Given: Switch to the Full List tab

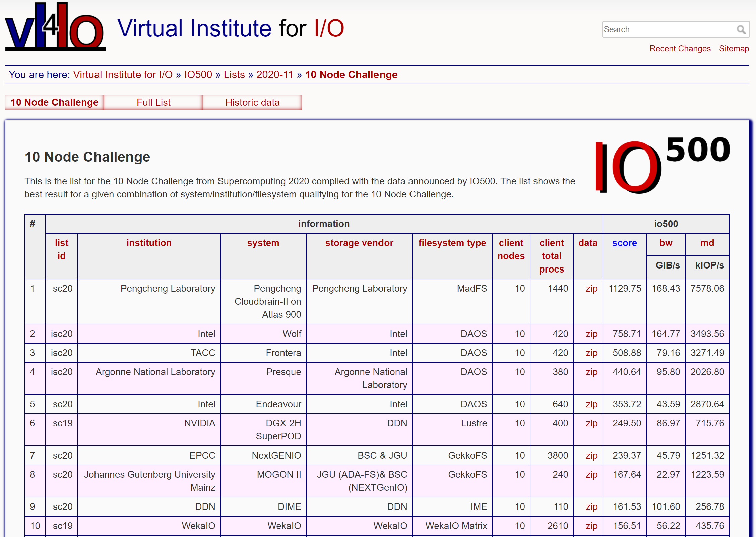Looking at the screenshot, I should pyautogui.click(x=153, y=102).
